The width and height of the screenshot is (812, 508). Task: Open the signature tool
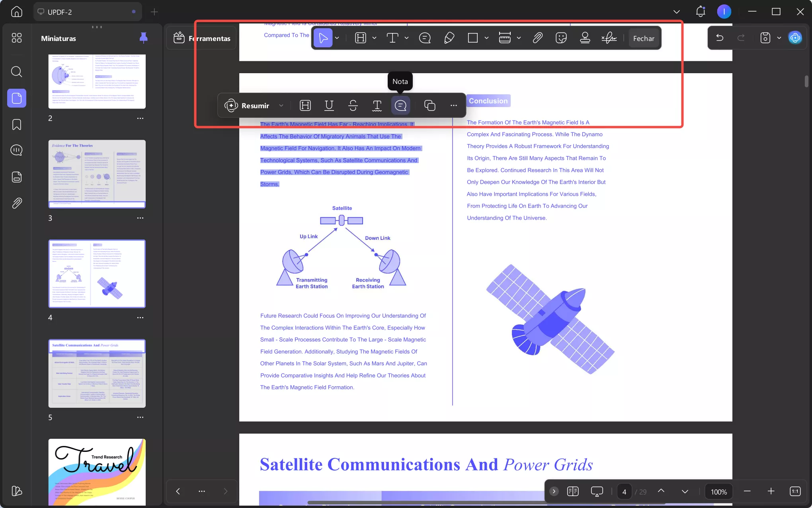(x=609, y=38)
